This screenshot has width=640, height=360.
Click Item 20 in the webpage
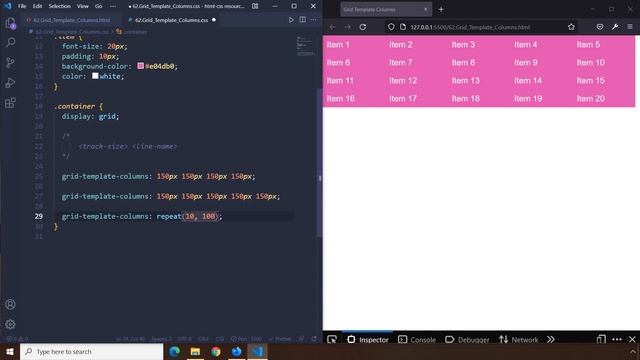coord(591,98)
